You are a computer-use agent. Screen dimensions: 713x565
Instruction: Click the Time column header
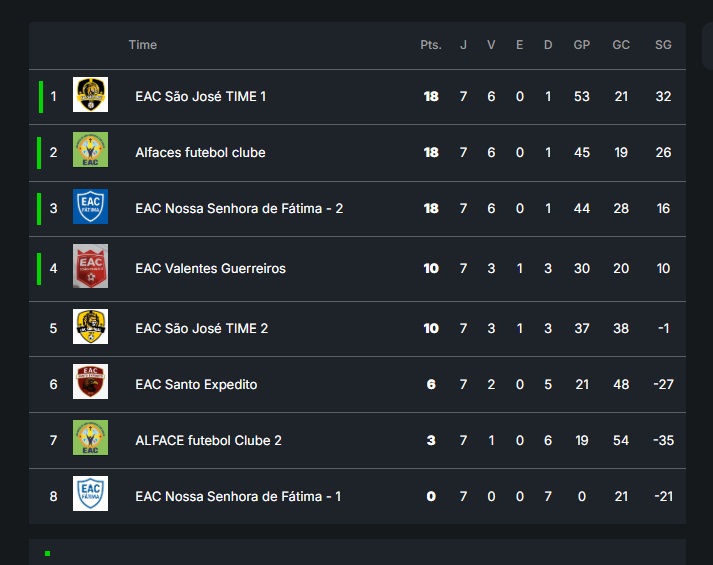point(143,45)
